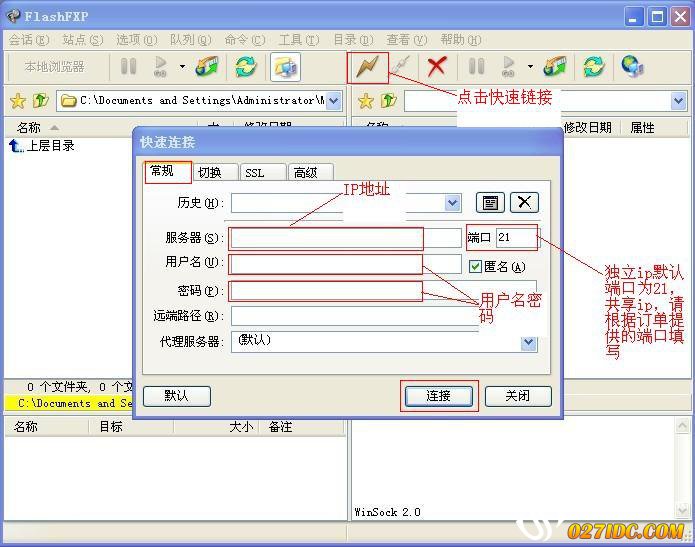
Task: Click the left pane pause icon
Action: pyautogui.click(x=129, y=66)
